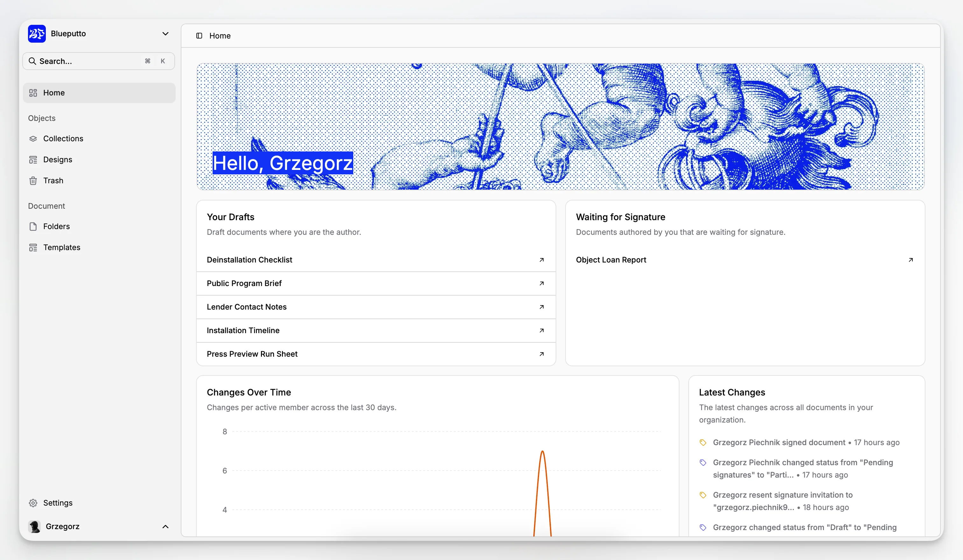Image resolution: width=963 pixels, height=560 pixels.
Task: Click tag icon beside Pending signatures status change
Action: 703,463
